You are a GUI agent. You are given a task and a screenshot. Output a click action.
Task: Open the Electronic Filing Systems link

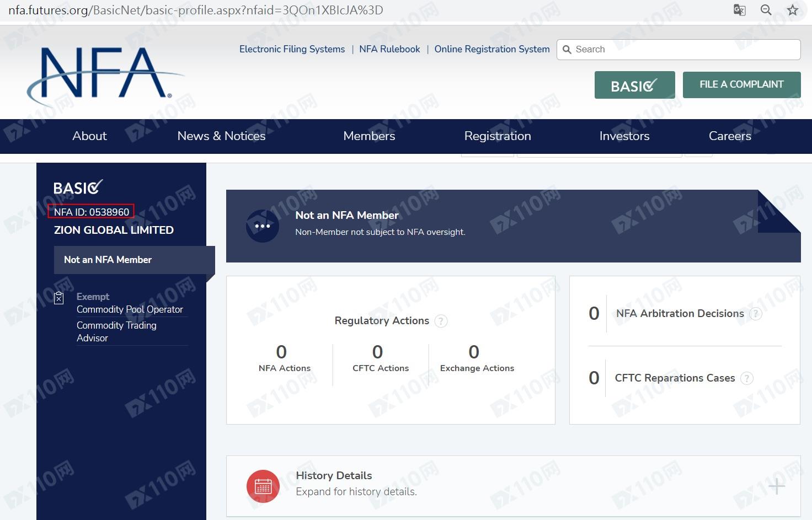[x=292, y=49]
